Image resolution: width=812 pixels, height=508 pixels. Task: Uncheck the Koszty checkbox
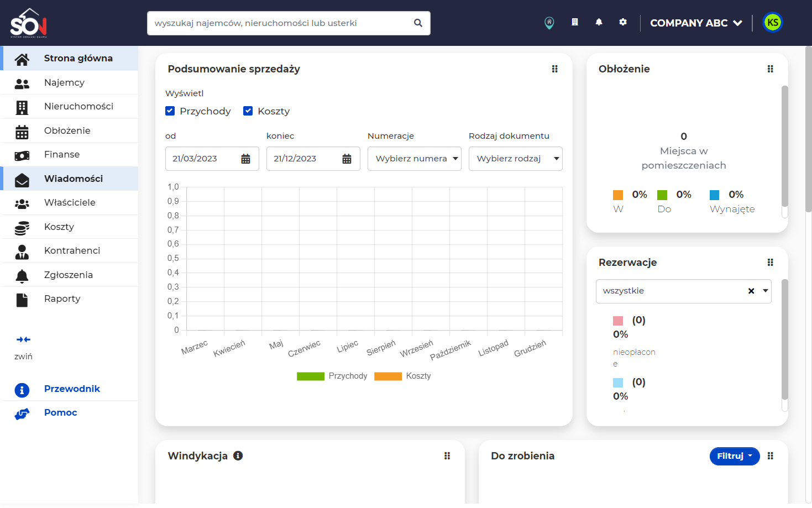click(248, 111)
